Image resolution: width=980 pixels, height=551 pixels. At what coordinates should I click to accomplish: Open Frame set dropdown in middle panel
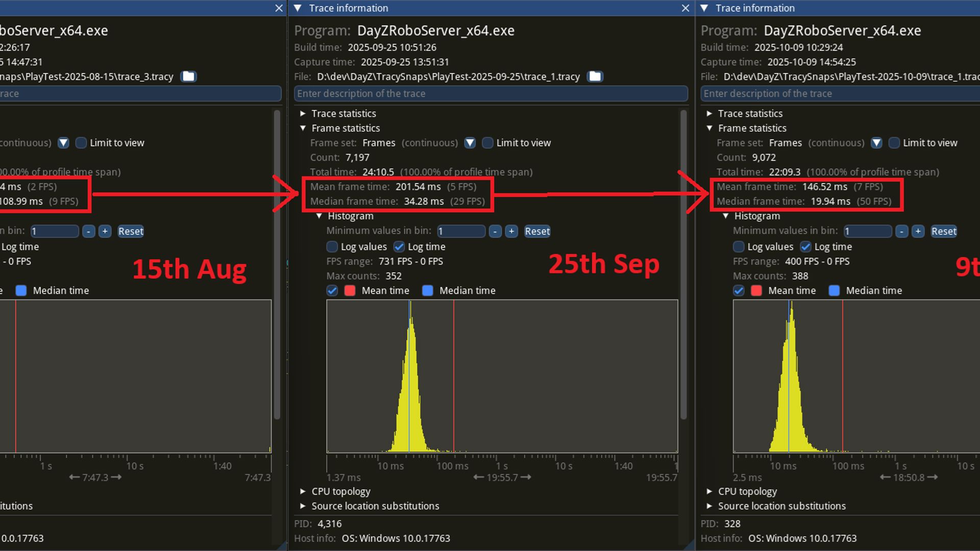tap(470, 143)
